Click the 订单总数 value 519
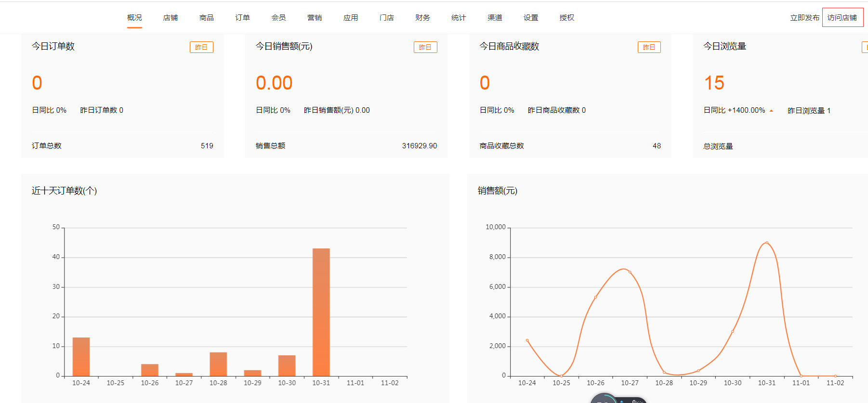 tap(207, 146)
